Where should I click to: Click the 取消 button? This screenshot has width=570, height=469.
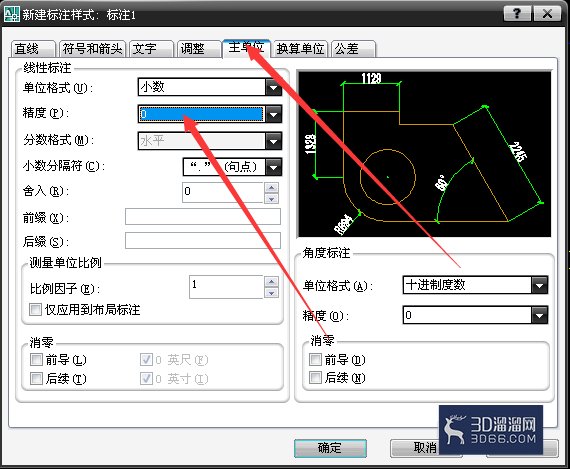pyautogui.click(x=426, y=448)
